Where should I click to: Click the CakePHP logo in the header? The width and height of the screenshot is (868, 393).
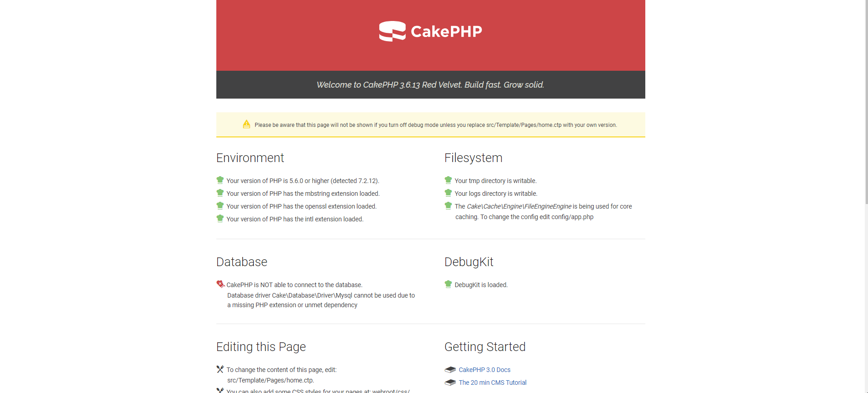430,31
